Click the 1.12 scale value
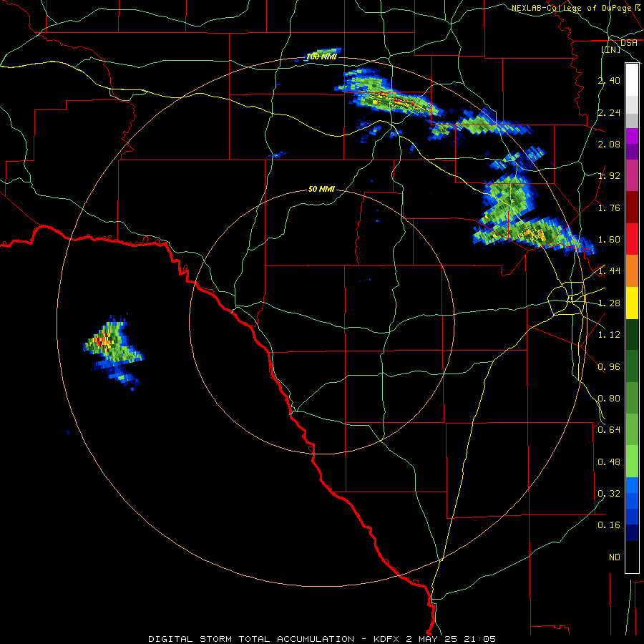The image size is (644, 644). 609,335
